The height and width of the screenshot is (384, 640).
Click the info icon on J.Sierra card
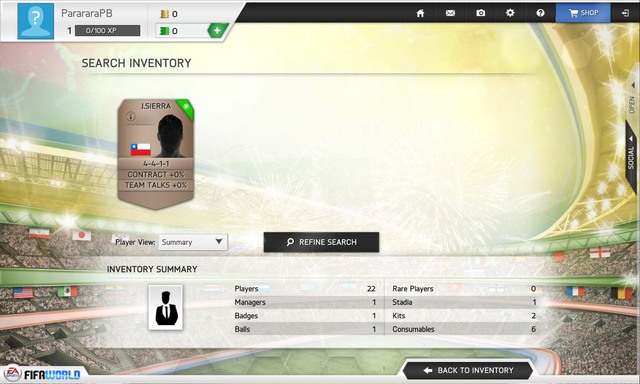tap(131, 117)
